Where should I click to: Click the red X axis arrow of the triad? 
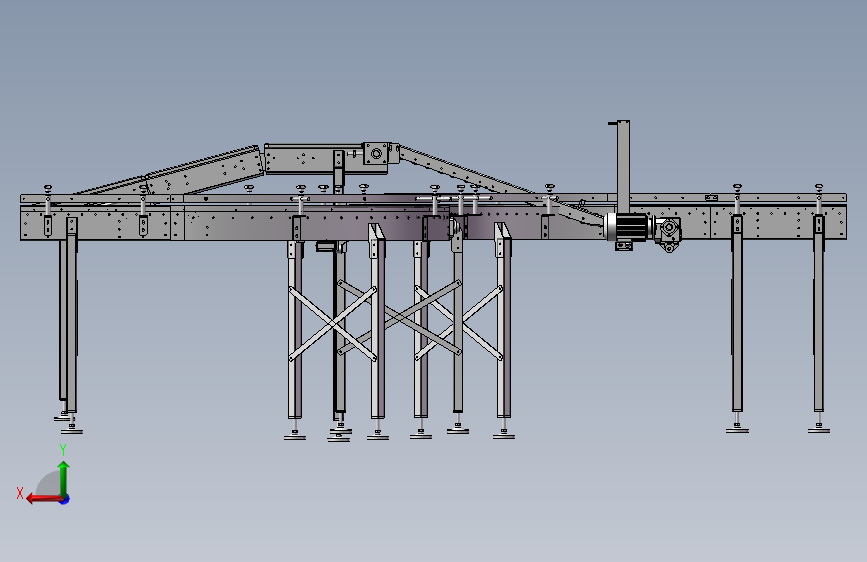pyautogui.click(x=44, y=499)
